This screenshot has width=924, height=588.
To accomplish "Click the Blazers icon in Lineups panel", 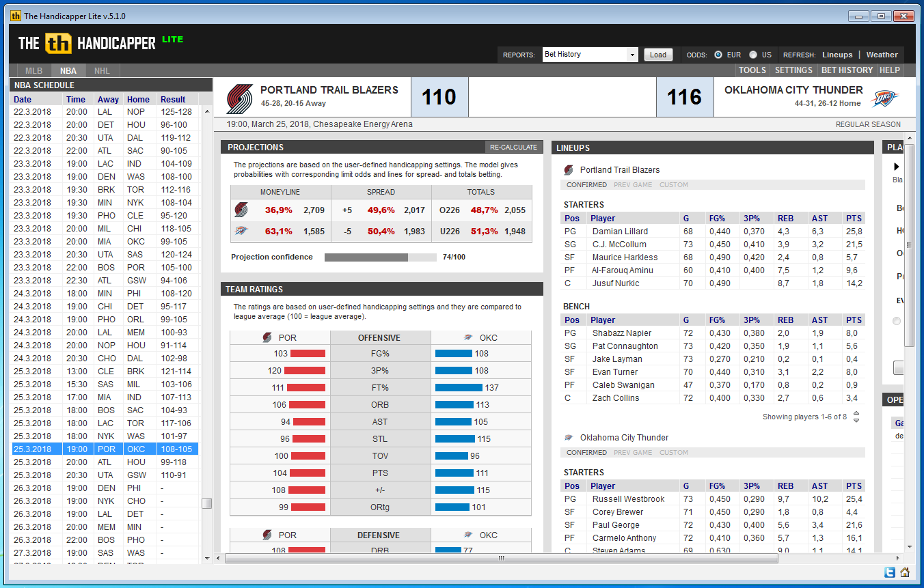I will tap(569, 170).
